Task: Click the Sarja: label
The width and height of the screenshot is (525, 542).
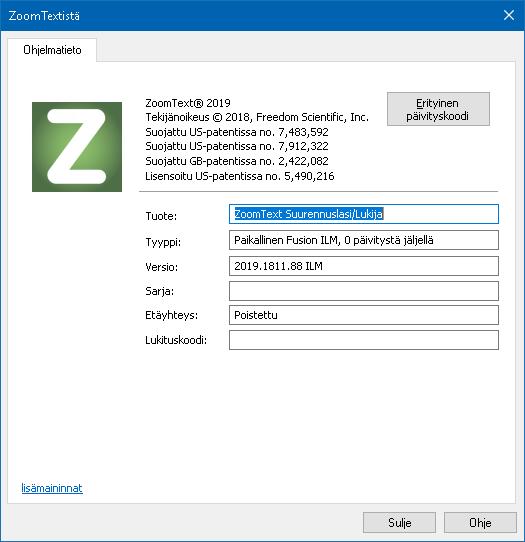Action: pyautogui.click(x=159, y=291)
